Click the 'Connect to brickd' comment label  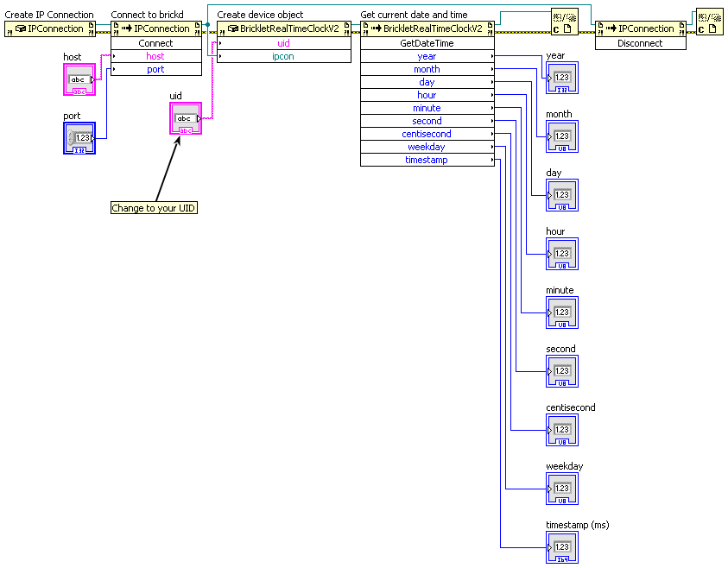click(x=147, y=15)
